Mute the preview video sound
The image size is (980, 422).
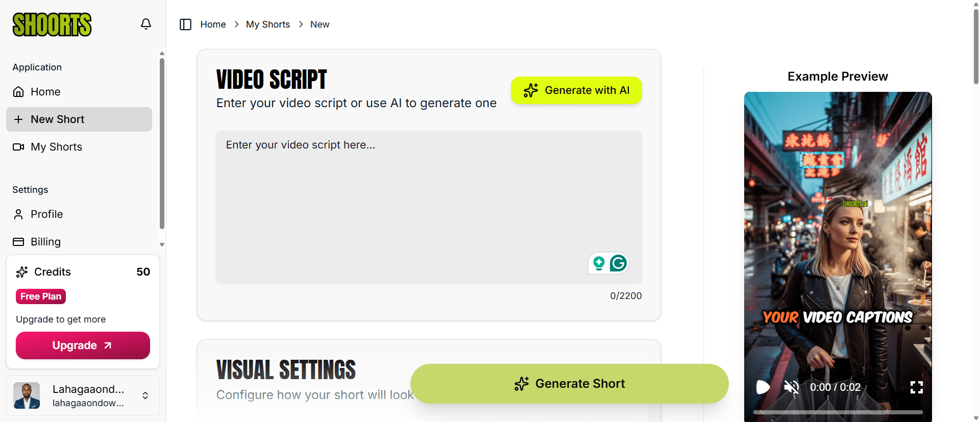pos(791,387)
